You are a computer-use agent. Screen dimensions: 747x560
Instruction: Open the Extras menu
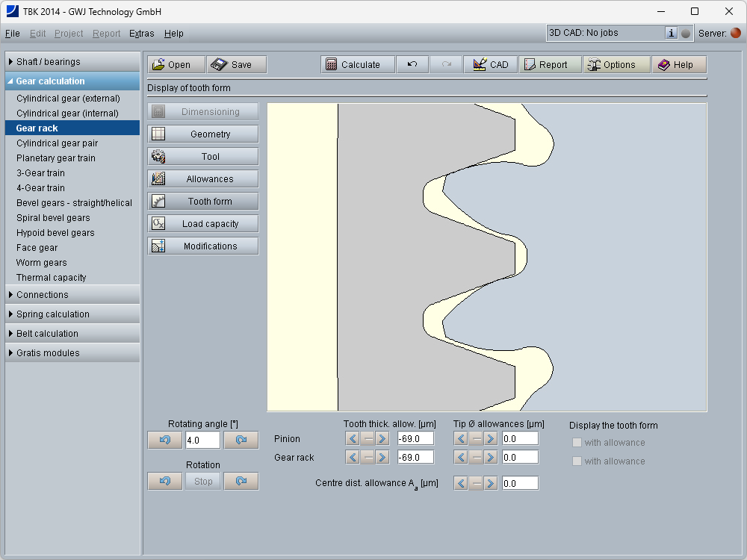pos(141,34)
